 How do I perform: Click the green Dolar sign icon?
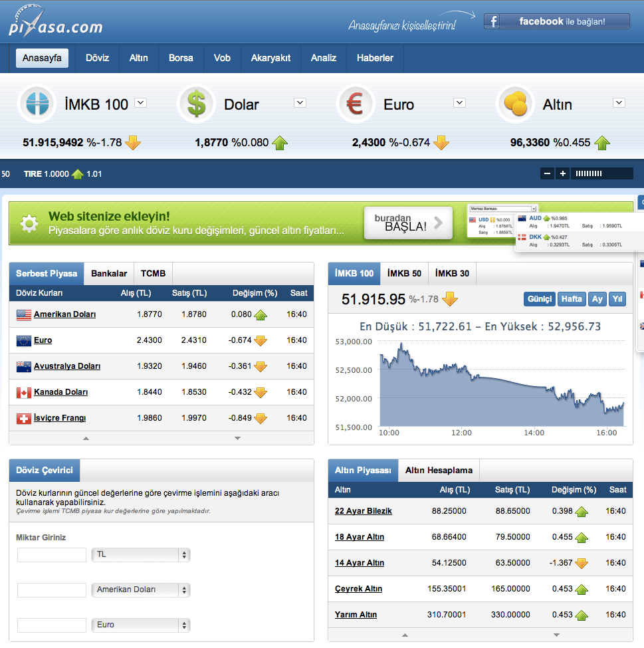point(196,104)
